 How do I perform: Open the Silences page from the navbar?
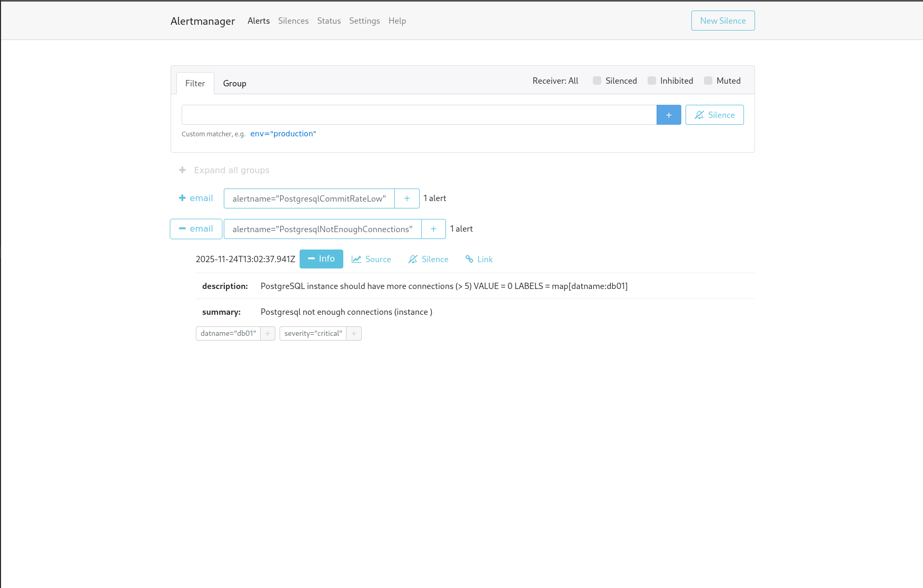(x=293, y=21)
